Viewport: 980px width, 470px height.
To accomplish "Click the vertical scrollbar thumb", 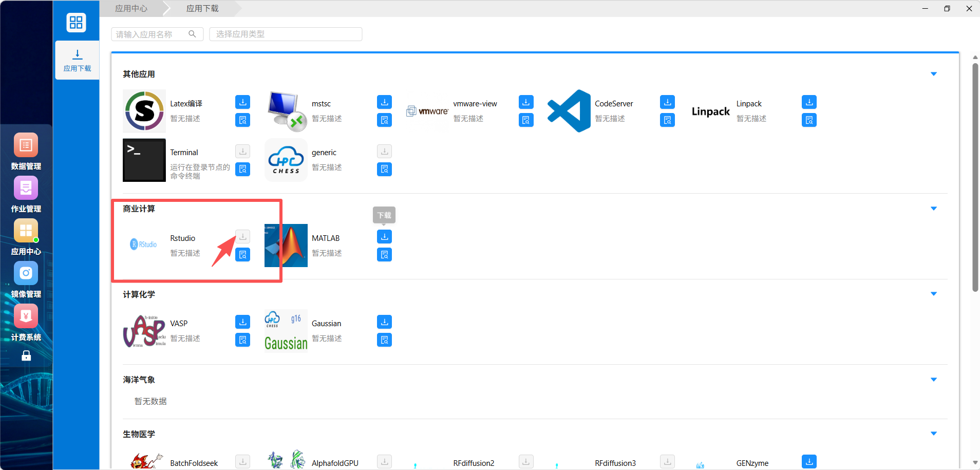I will pyautogui.click(x=975, y=177).
